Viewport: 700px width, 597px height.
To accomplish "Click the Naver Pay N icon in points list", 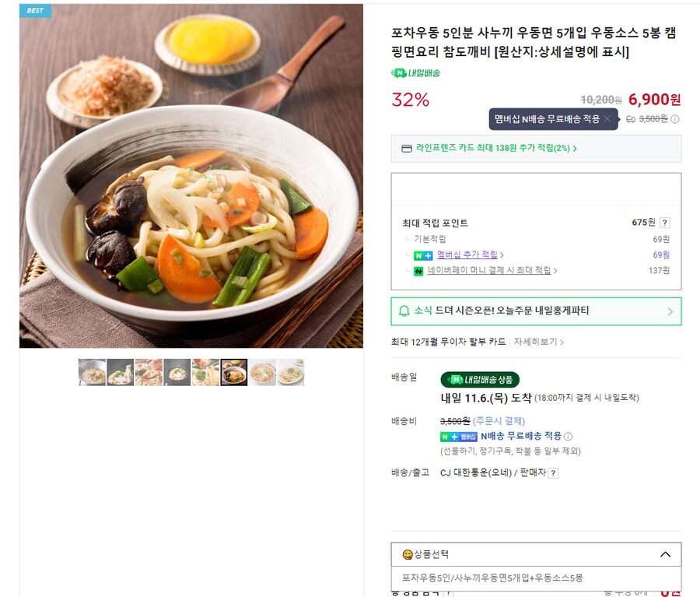I will pos(418,269).
